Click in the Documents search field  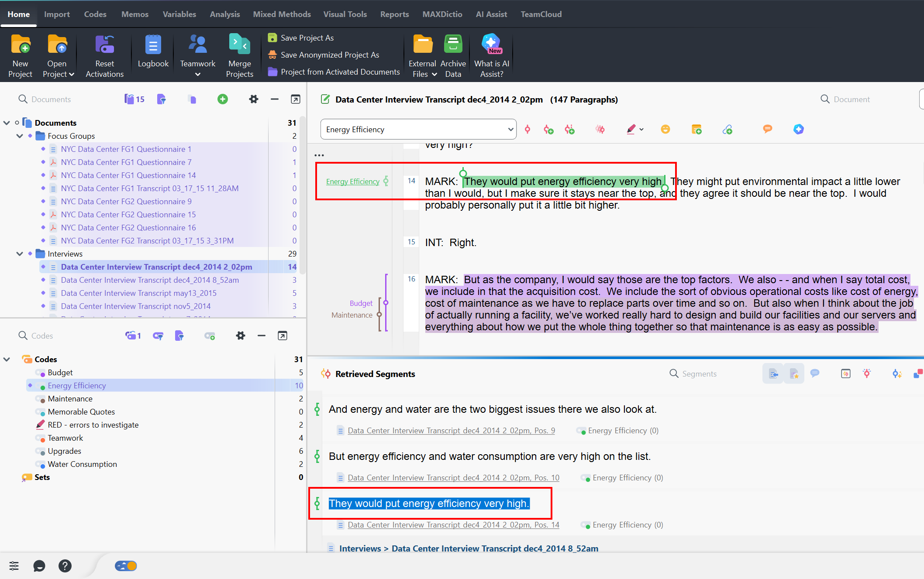51,99
